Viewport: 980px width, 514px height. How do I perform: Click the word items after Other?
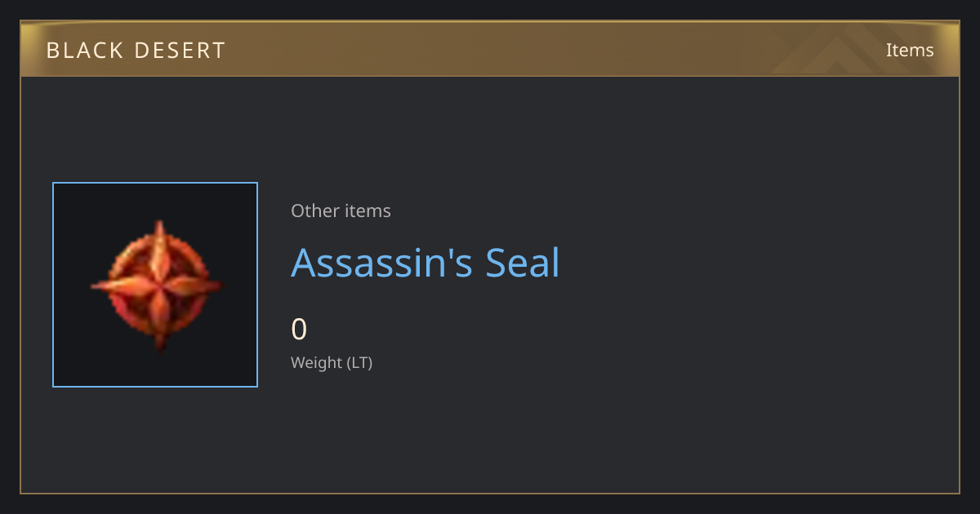[367, 210]
